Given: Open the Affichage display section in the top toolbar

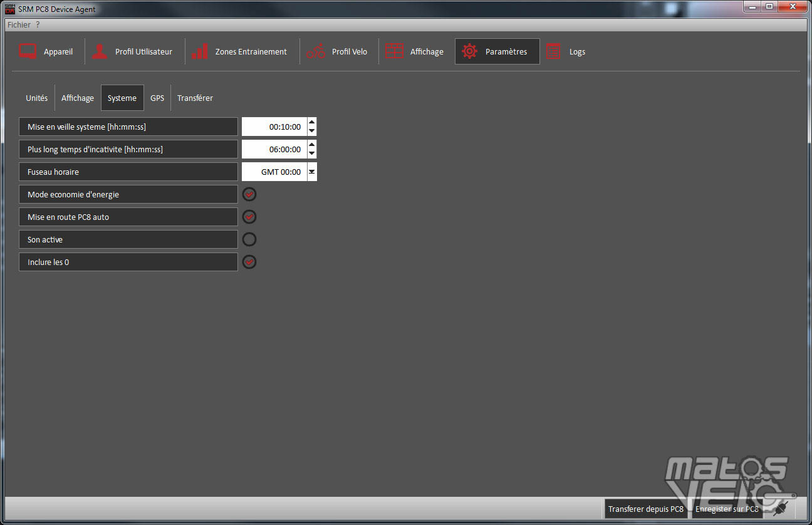Looking at the screenshot, I should tap(414, 51).
